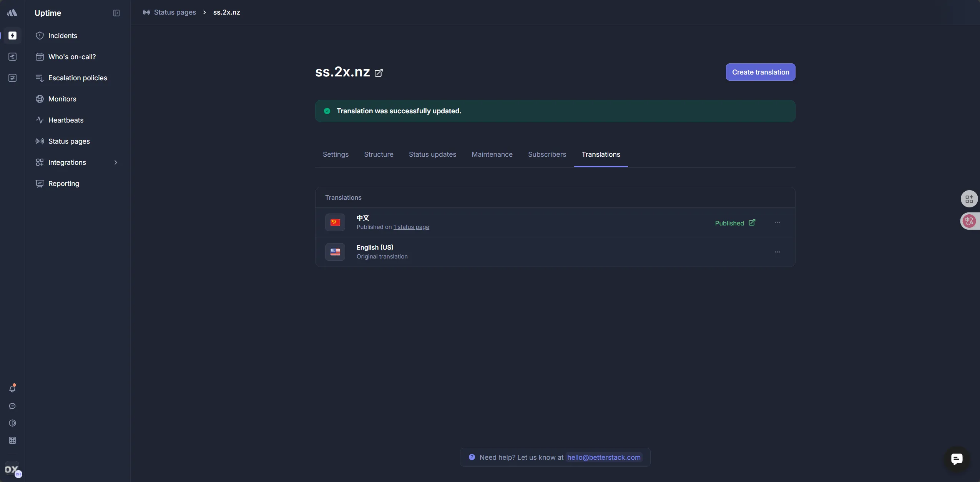Image resolution: width=980 pixels, height=482 pixels.
Task: Click the Better Stack logo
Action: pyautogui.click(x=12, y=13)
